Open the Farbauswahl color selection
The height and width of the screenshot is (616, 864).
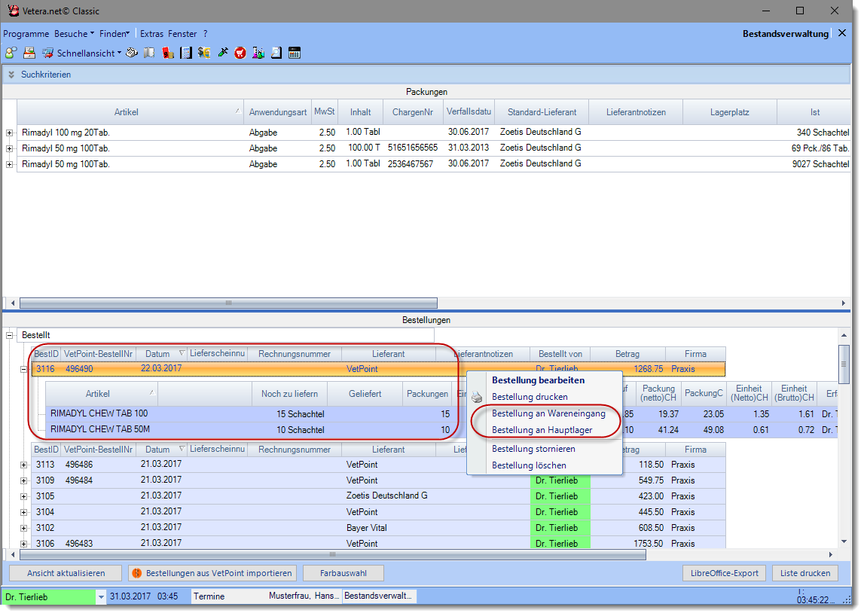pyautogui.click(x=343, y=573)
